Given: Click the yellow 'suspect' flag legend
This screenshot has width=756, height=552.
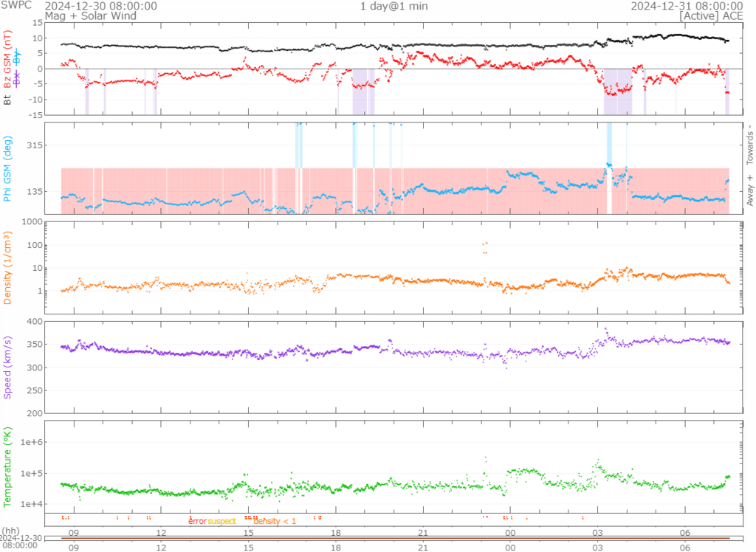Looking at the screenshot, I should tap(221, 521).
